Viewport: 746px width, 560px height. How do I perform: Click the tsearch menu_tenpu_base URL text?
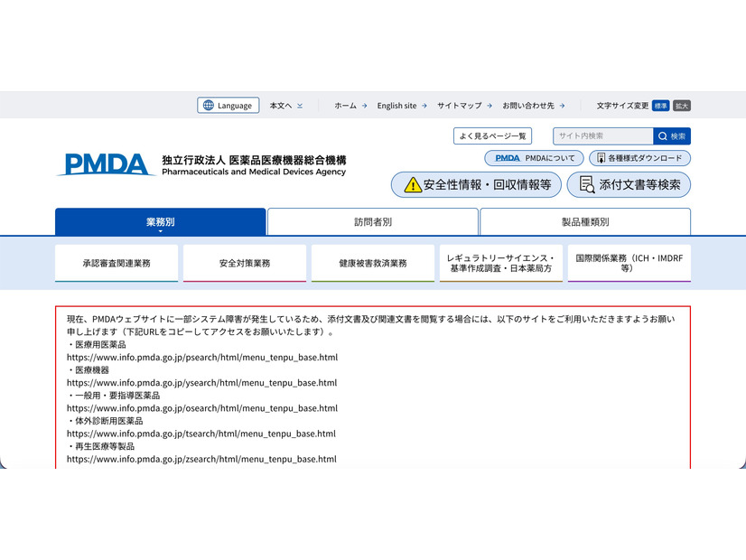click(x=201, y=434)
